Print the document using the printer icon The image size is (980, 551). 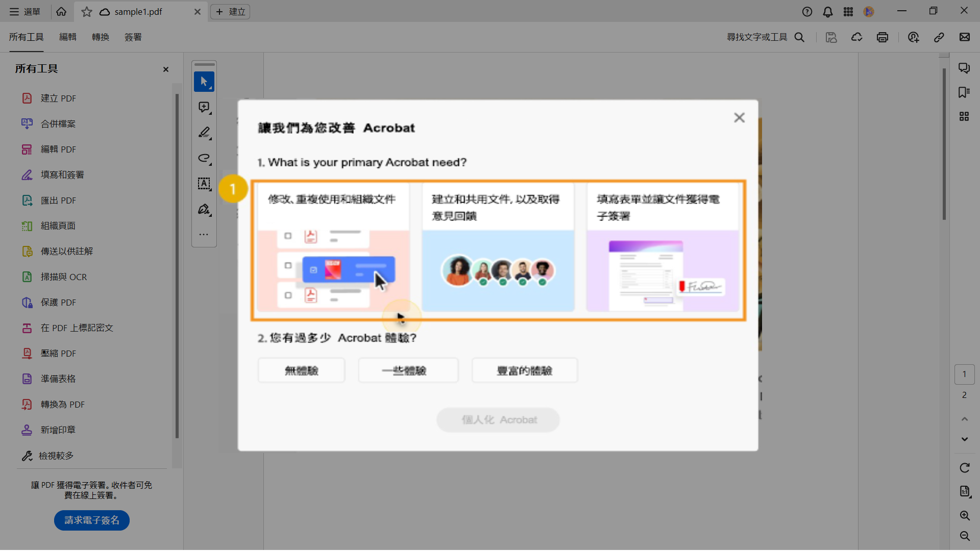tap(883, 37)
